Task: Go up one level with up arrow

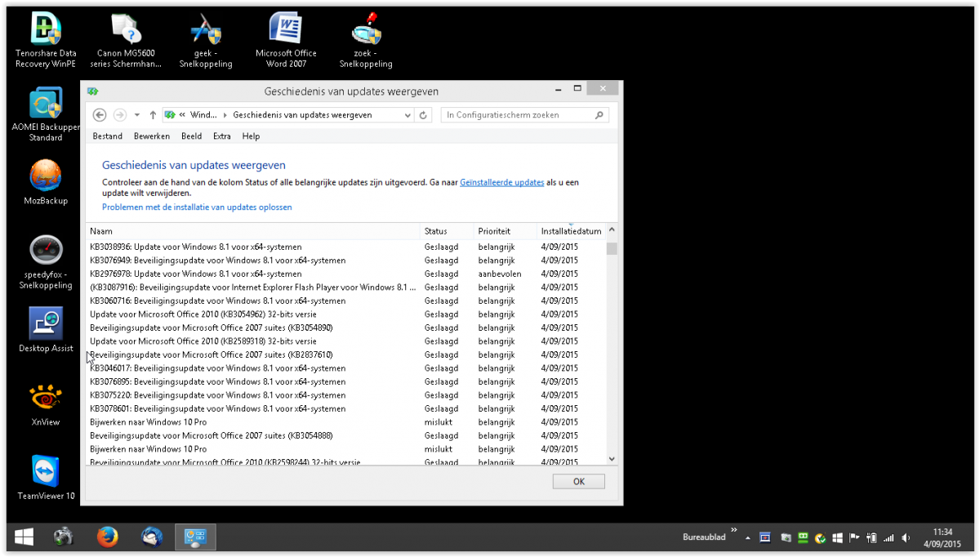Action: click(x=153, y=115)
